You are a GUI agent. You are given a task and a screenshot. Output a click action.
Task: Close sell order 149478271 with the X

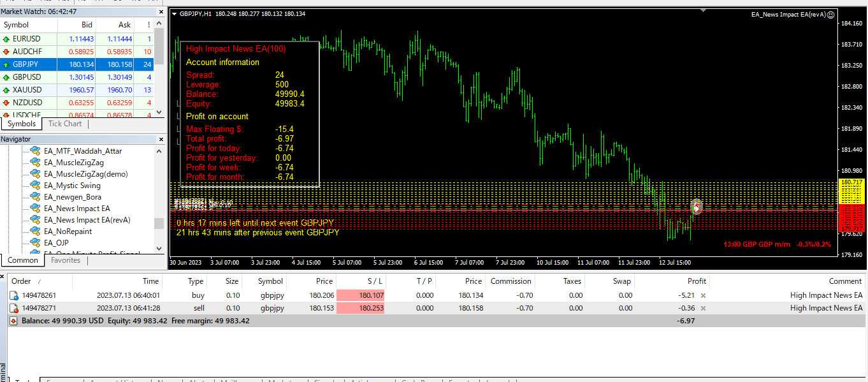[704, 309]
